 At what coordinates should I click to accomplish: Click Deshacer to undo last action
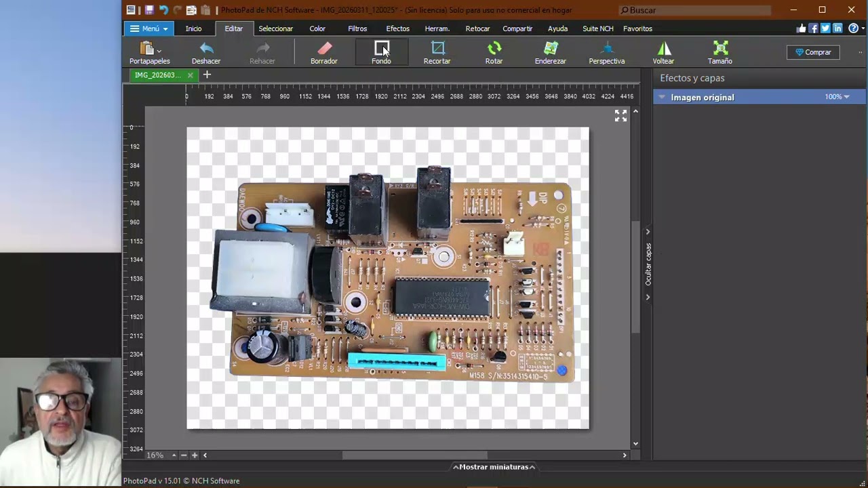(206, 52)
